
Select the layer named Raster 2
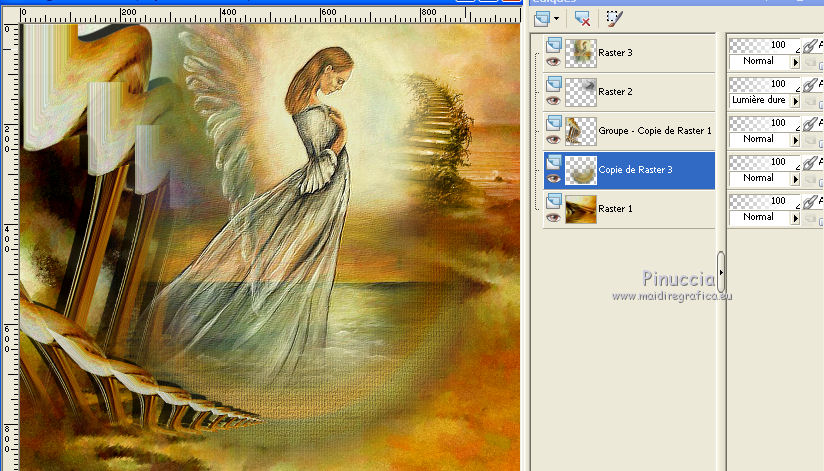point(615,91)
